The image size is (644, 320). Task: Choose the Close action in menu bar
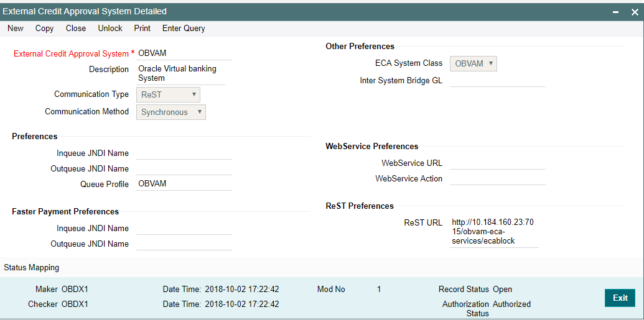point(76,29)
